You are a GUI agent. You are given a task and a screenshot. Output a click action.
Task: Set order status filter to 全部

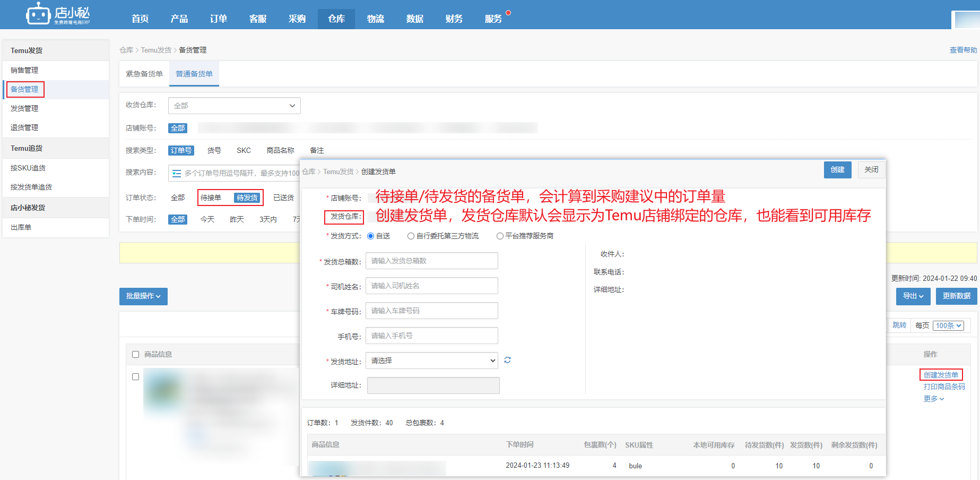[178, 198]
